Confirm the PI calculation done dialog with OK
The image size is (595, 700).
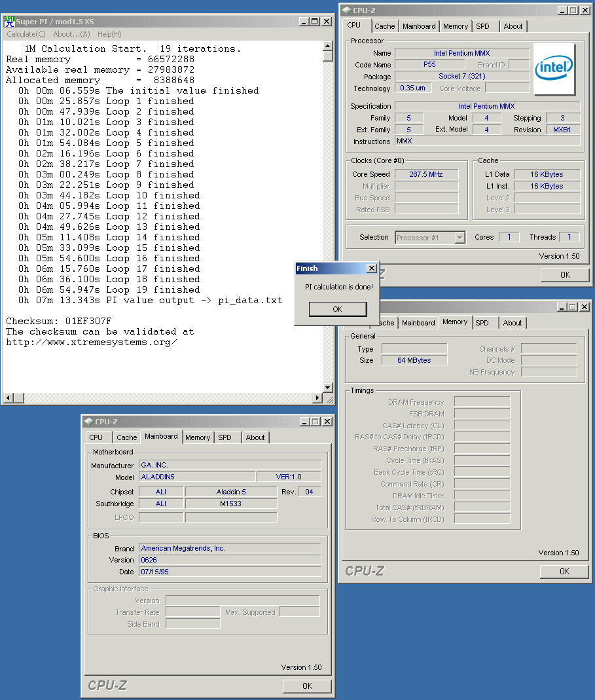tap(338, 309)
